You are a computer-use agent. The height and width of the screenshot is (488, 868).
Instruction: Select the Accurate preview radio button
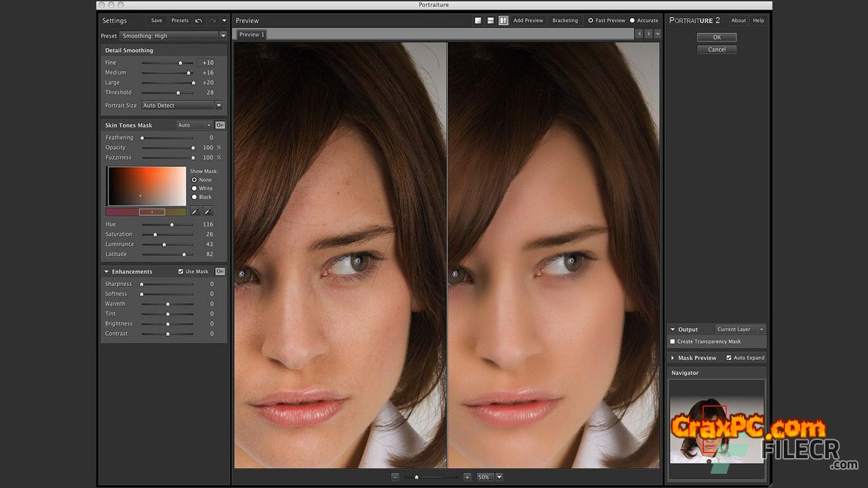click(633, 20)
